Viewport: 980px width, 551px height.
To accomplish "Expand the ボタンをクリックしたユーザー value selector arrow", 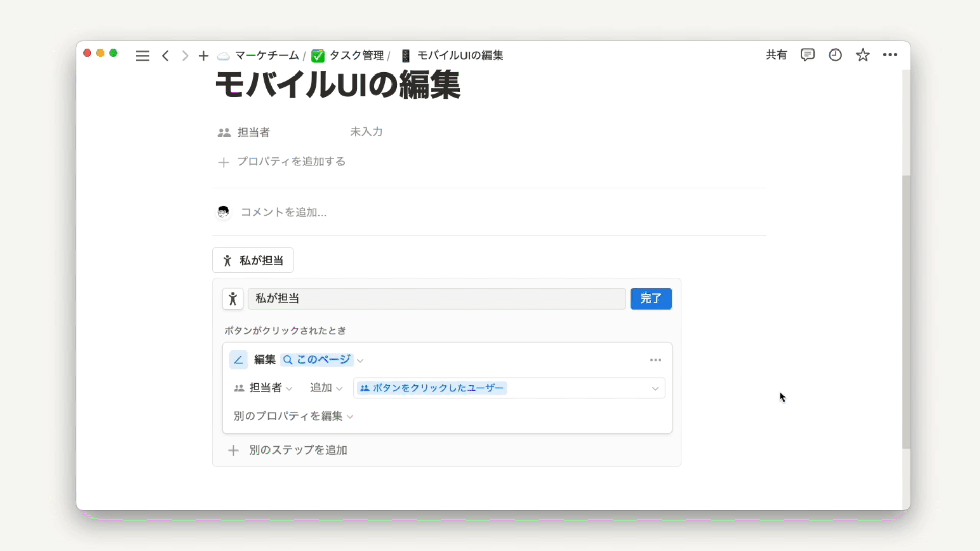I will (x=655, y=388).
